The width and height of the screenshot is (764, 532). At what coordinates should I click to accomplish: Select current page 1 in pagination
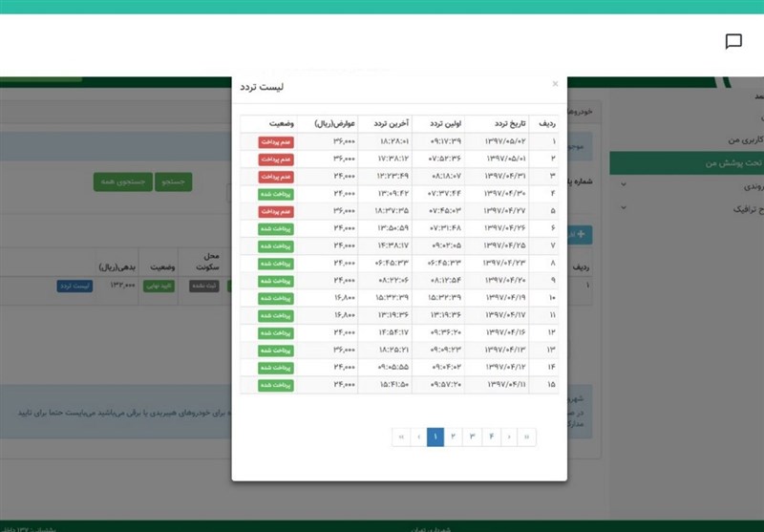tap(435, 436)
